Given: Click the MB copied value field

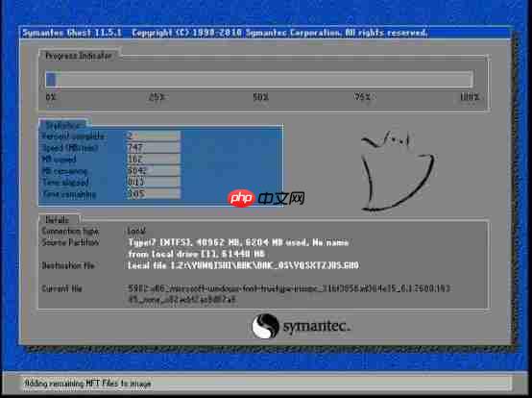Looking at the screenshot, I should pos(154,159).
